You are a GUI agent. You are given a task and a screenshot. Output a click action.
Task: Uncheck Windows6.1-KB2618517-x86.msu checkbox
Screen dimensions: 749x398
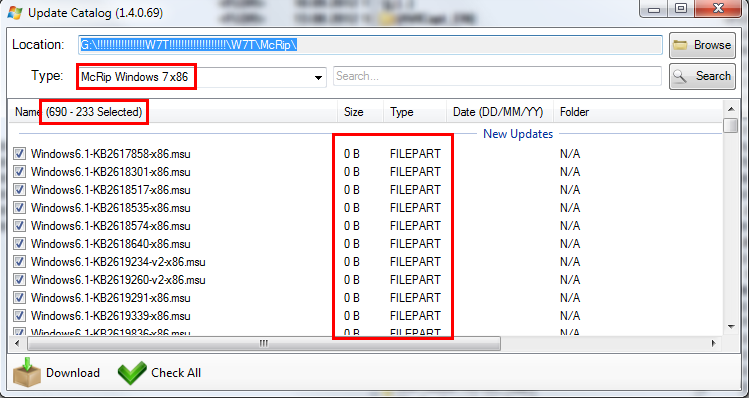tap(19, 190)
